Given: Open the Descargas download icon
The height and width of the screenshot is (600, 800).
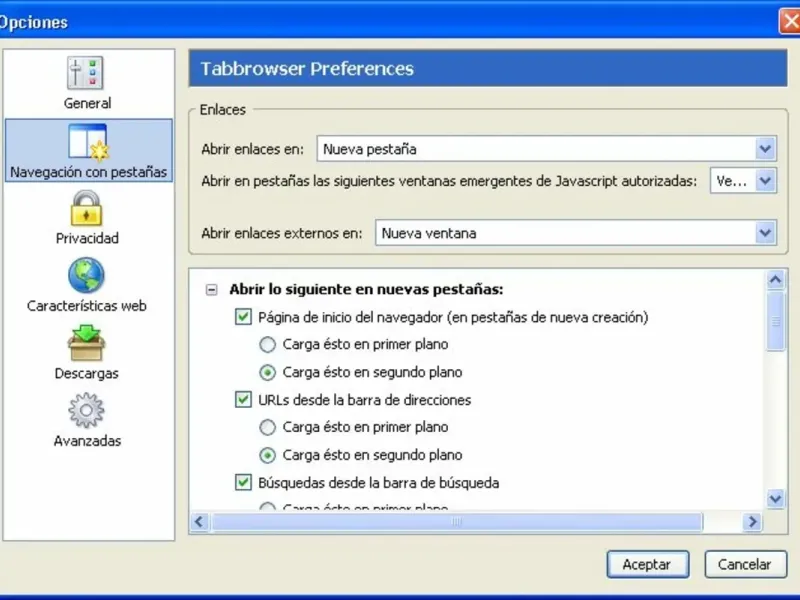Looking at the screenshot, I should [x=87, y=343].
